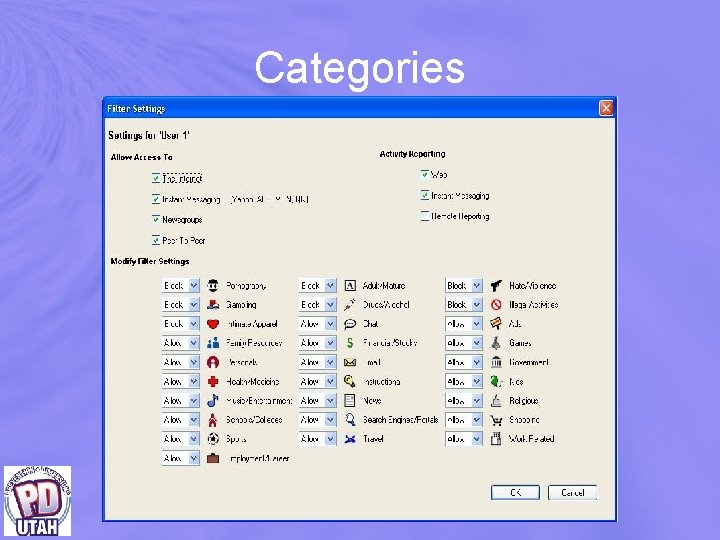720x540 pixels.
Task: Open the Employment/Career filter dropdown
Action: (180, 458)
